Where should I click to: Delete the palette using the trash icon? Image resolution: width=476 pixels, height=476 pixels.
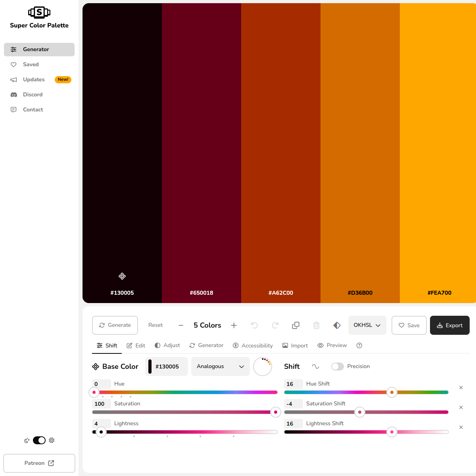[x=316, y=325]
